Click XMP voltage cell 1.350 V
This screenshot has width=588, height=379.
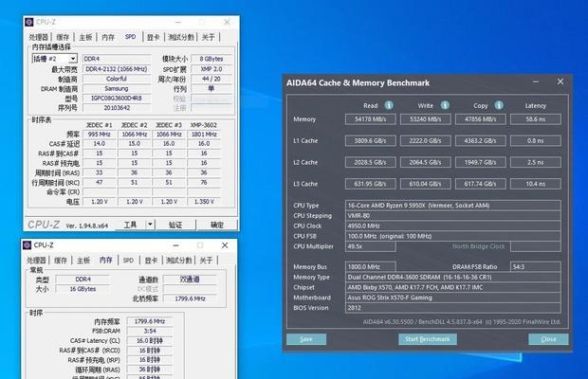coord(204,202)
